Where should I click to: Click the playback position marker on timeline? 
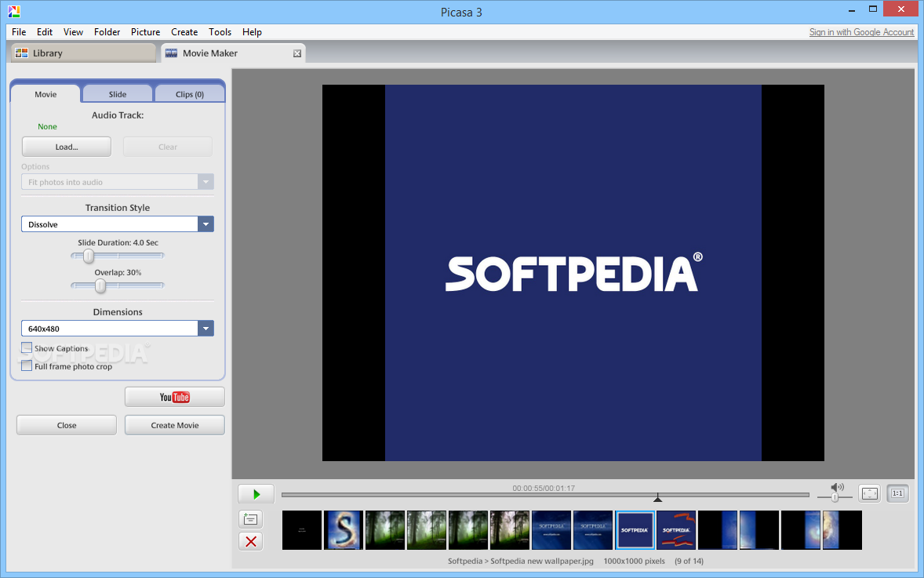(657, 498)
